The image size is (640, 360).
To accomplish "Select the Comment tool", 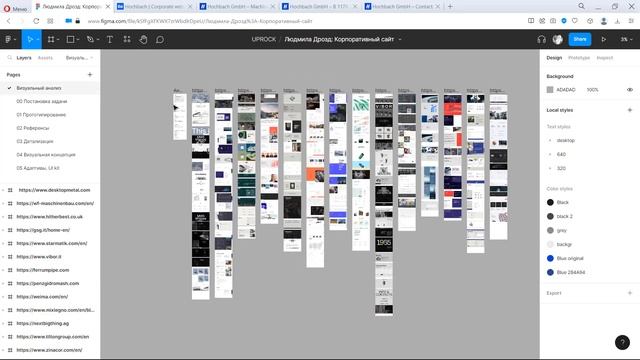I will [x=160, y=40].
